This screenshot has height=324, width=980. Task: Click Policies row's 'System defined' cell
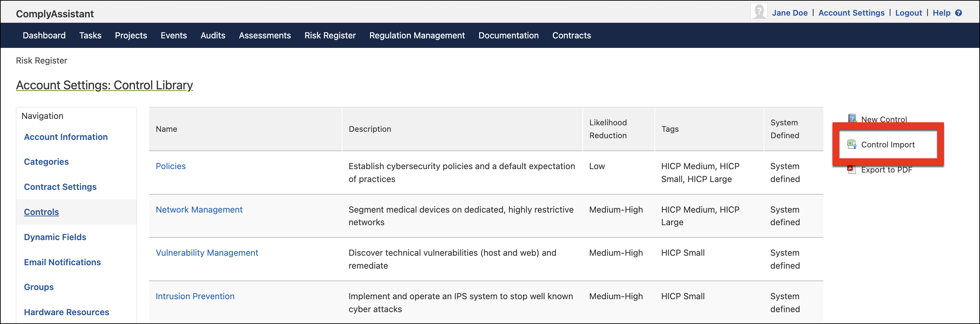[785, 173]
